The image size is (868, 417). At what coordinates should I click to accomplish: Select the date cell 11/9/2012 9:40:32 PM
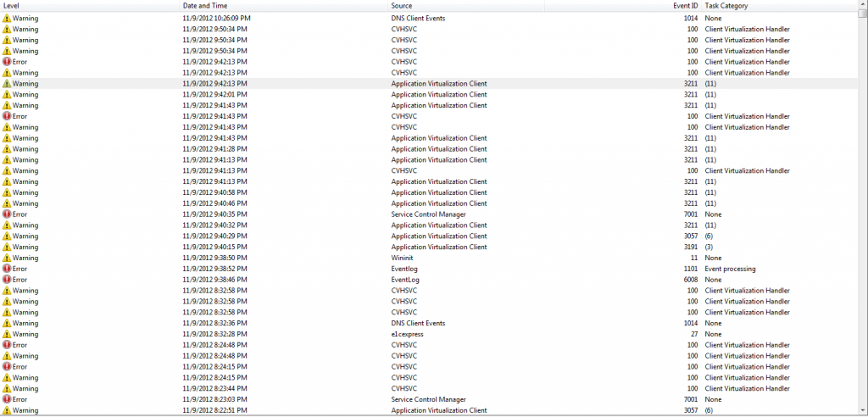coord(214,225)
